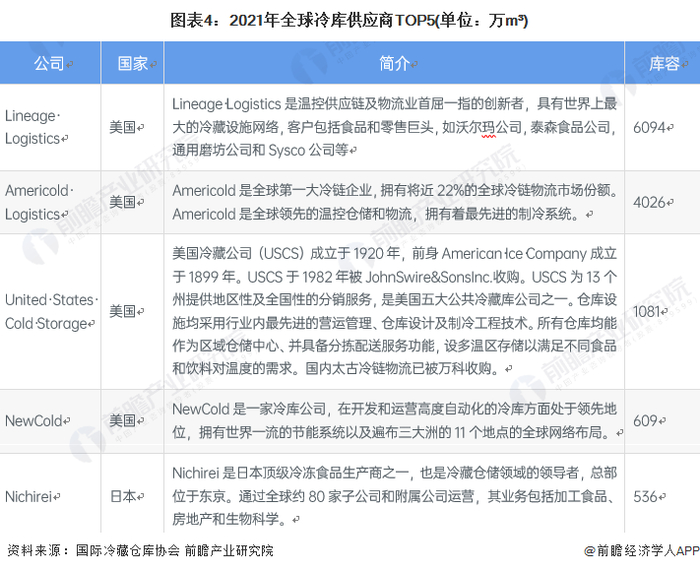The width and height of the screenshot is (700, 571).
Task: Click the Lineage Logistics description paragraph
Action: [394, 127]
